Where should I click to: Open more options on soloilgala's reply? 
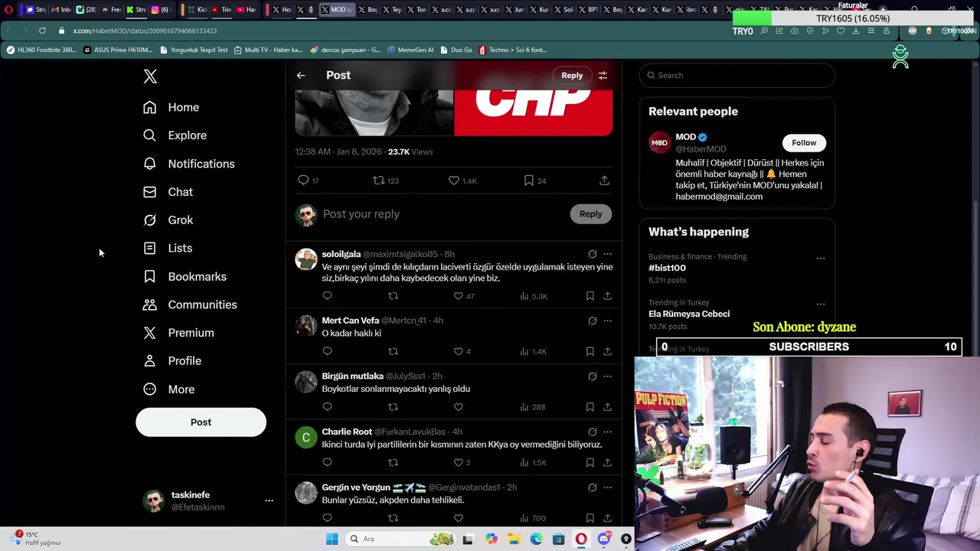(x=607, y=254)
